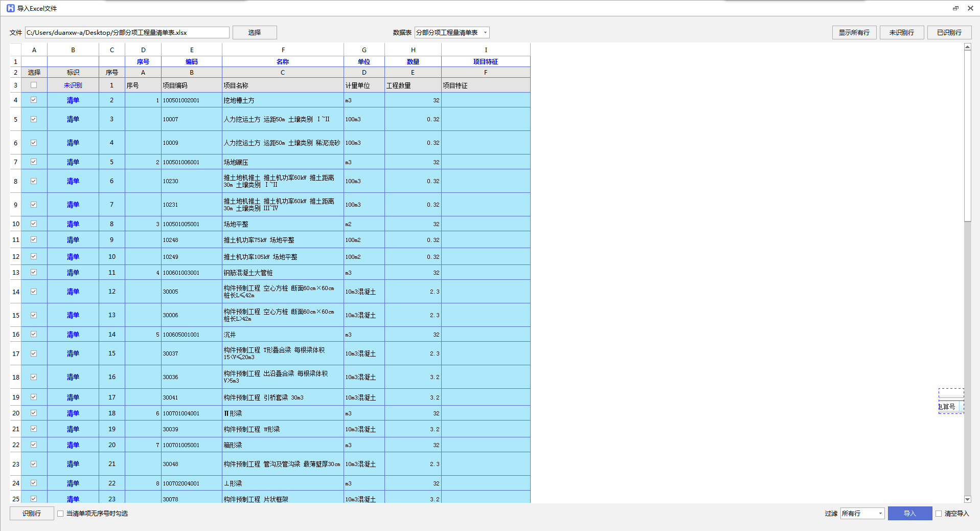The height and width of the screenshot is (531, 980).
Task: Open the 数据表 sheet dropdown
Action: pyautogui.click(x=452, y=33)
